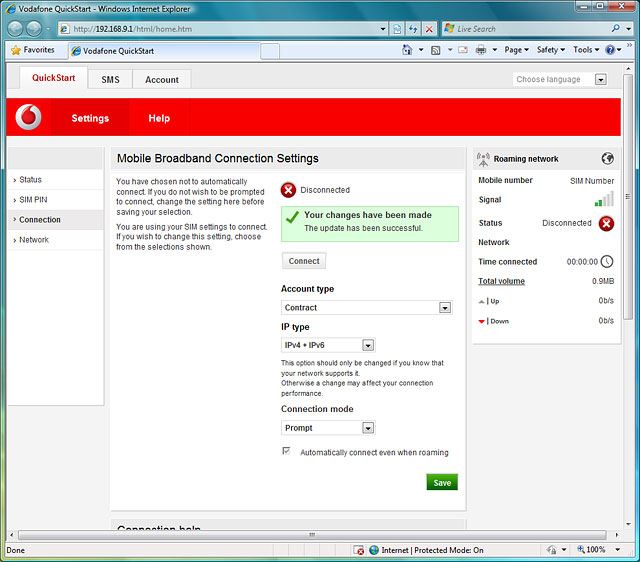The image size is (640, 562).
Task: Expand the Account type dropdown
Action: pos(445,308)
